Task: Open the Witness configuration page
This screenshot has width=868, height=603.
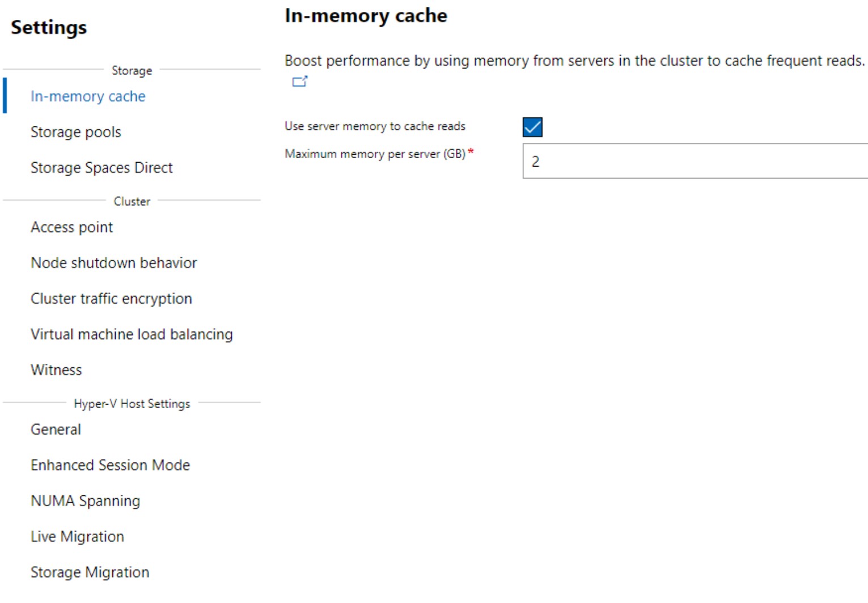Action: 56,369
